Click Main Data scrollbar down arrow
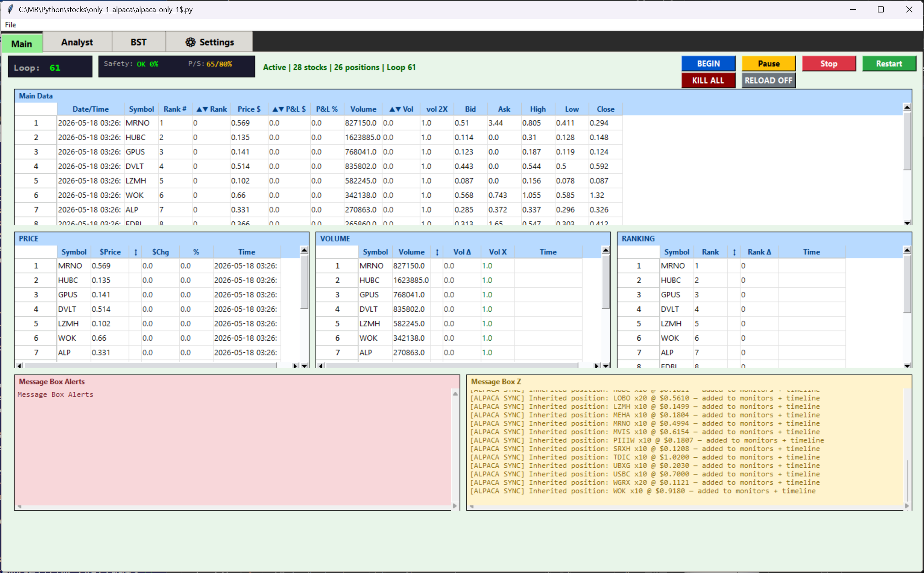This screenshot has width=924, height=573. (907, 223)
